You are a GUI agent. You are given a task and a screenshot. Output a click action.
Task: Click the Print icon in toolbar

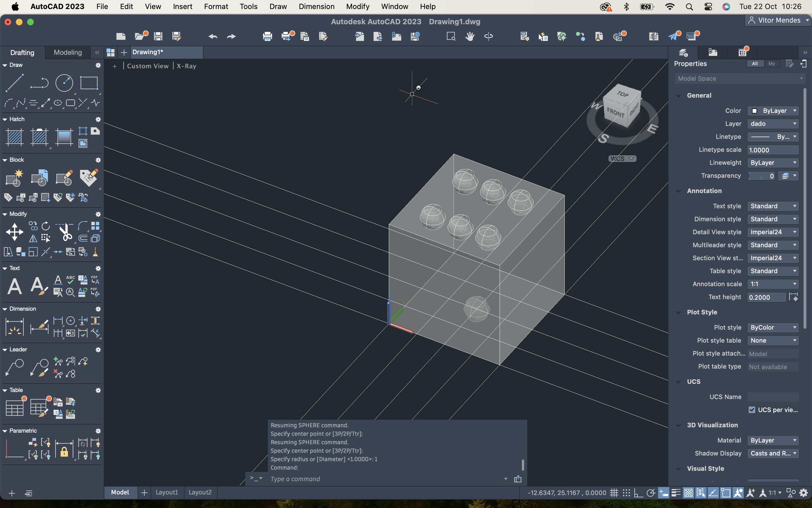[267, 36]
